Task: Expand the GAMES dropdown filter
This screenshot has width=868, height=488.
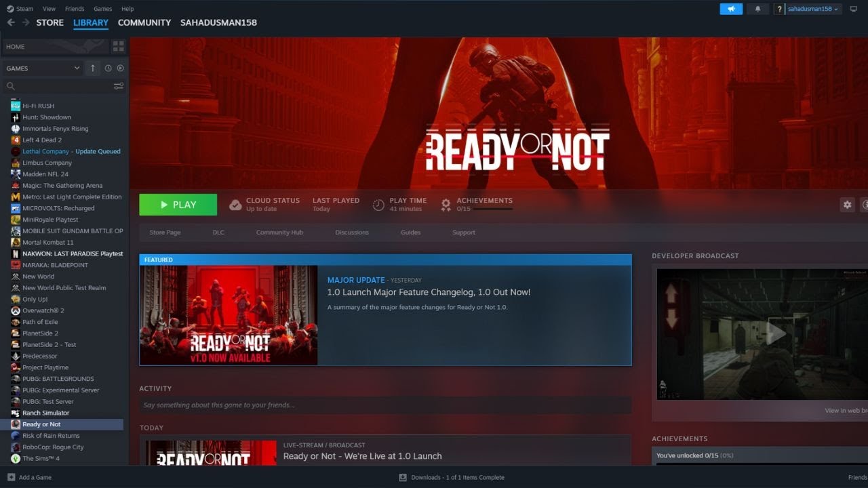Action: tap(43, 68)
